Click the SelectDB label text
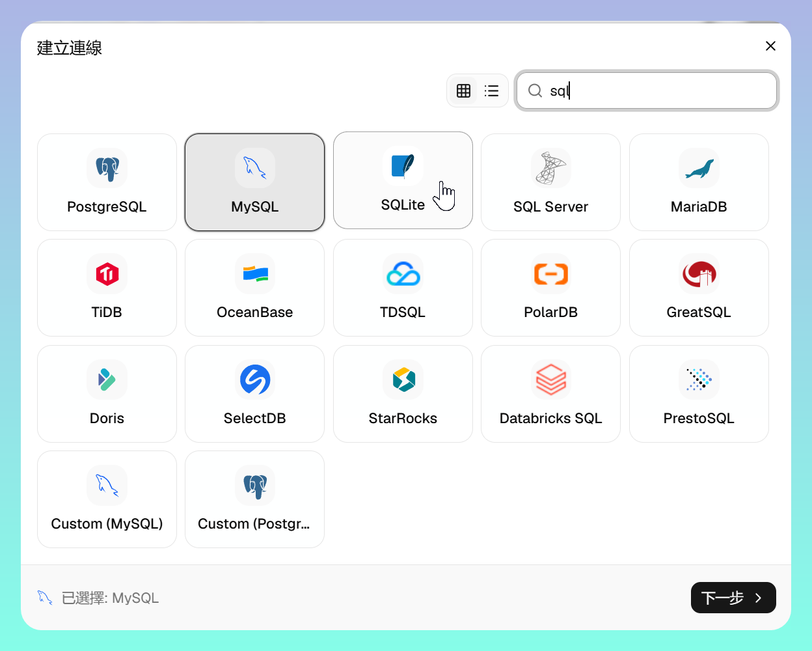812x651 pixels. click(255, 419)
